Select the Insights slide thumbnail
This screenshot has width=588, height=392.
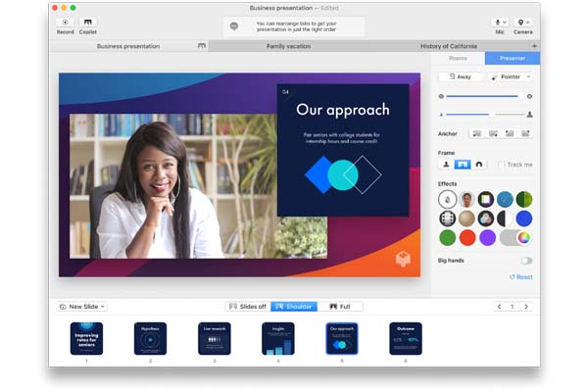click(277, 339)
